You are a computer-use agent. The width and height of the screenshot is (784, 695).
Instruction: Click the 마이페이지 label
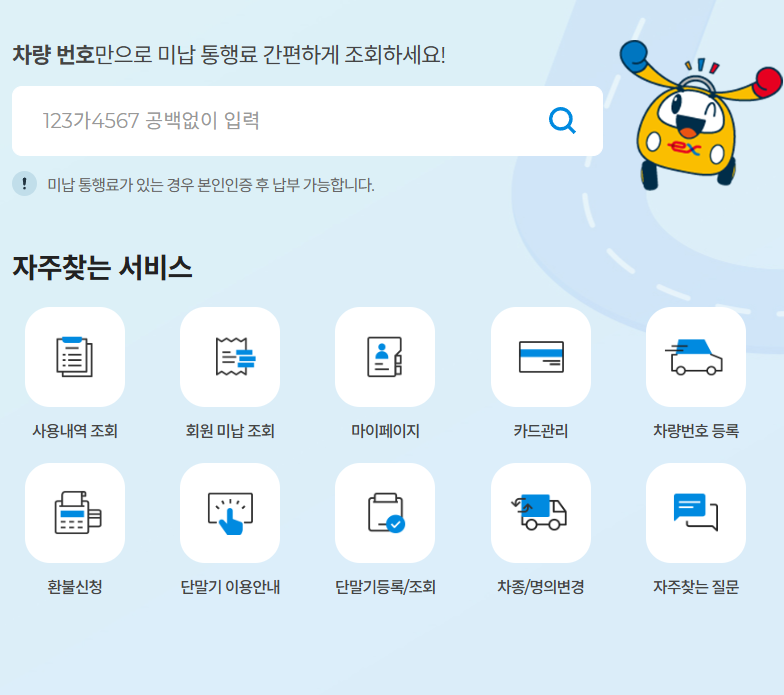[x=385, y=431]
